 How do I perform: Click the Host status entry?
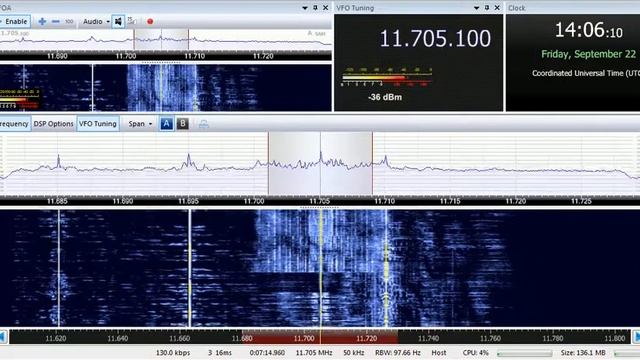(x=439, y=353)
